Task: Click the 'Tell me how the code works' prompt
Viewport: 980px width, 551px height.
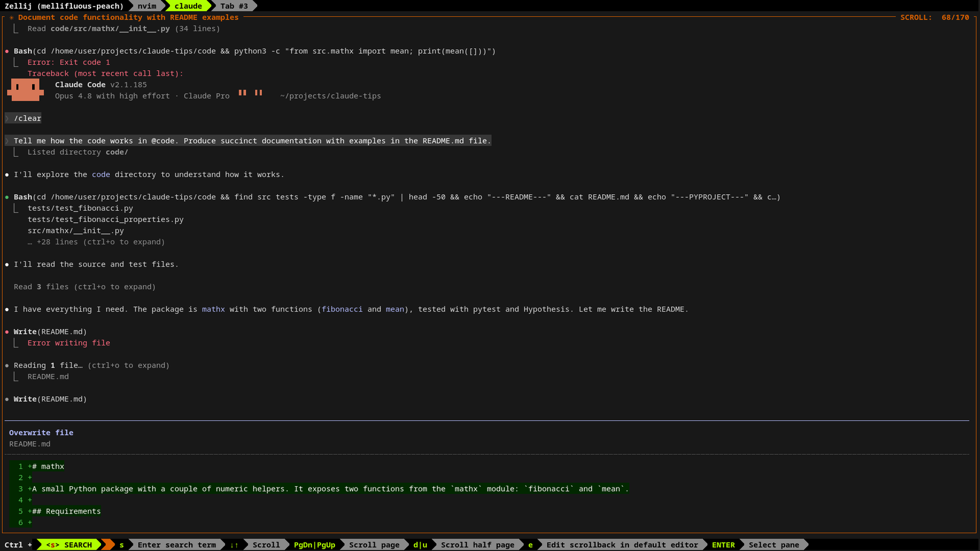Action: tap(248, 141)
